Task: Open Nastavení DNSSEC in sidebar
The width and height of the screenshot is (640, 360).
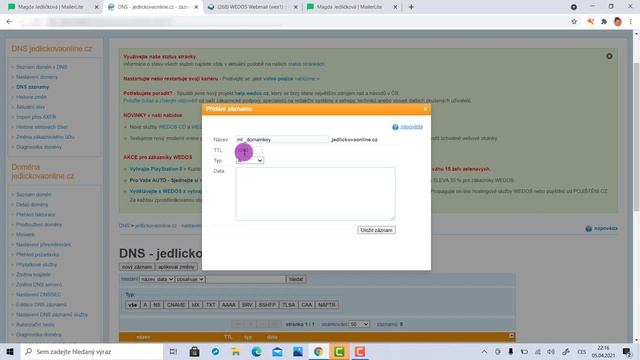Action: tap(38, 295)
